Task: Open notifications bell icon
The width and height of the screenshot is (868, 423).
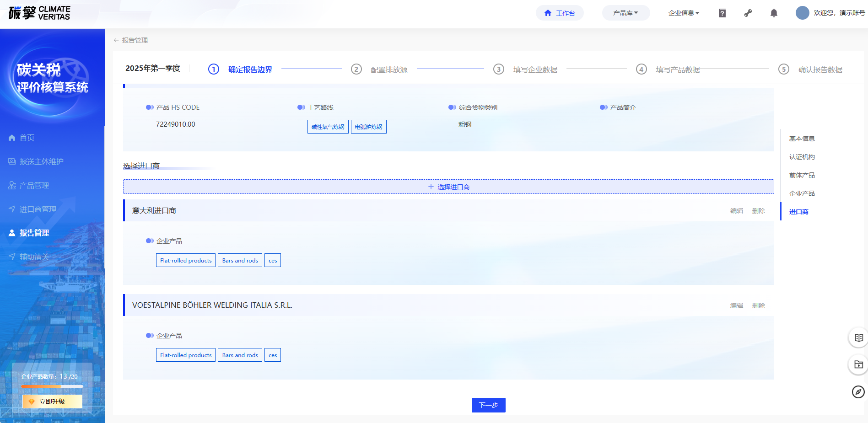Action: [774, 13]
